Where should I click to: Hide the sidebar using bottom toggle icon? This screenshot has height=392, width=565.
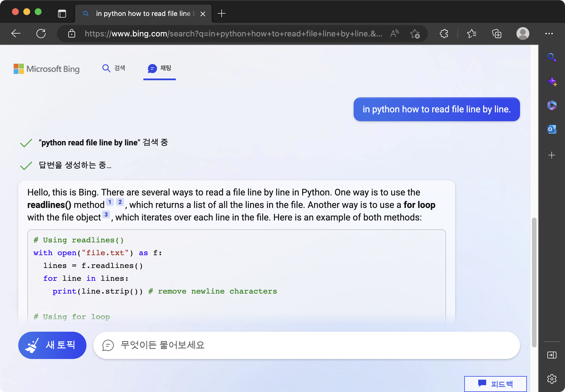pyautogui.click(x=552, y=355)
